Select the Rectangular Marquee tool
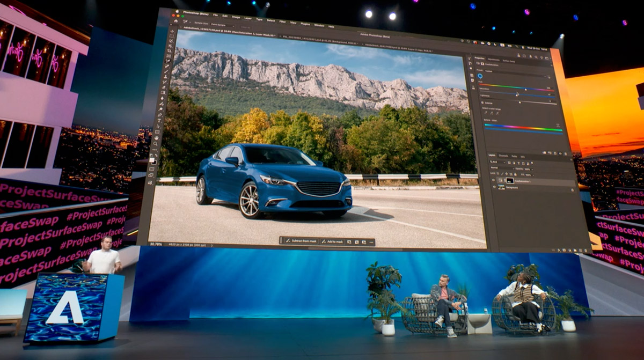This screenshot has height=360, width=644. (x=172, y=35)
